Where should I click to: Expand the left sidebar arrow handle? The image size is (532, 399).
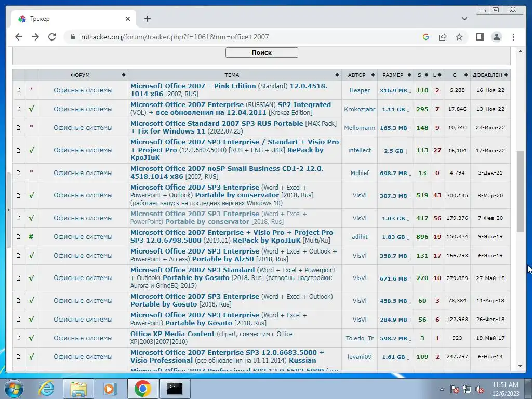tap(8, 210)
